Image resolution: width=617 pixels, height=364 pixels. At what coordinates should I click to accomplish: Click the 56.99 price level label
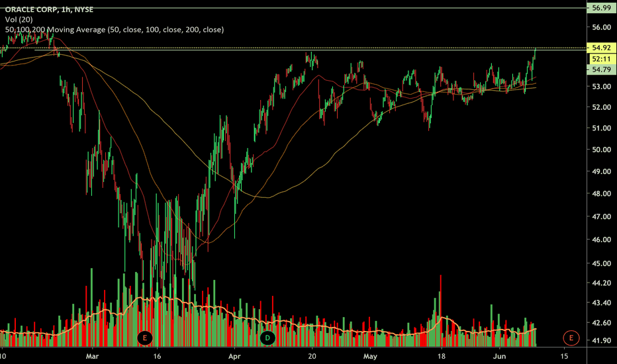[x=601, y=8]
